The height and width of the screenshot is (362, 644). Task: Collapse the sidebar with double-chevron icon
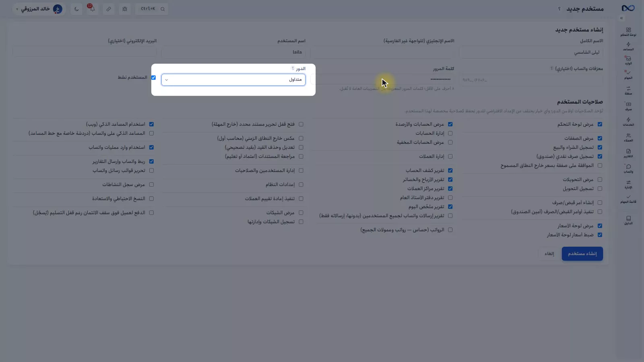621,18
